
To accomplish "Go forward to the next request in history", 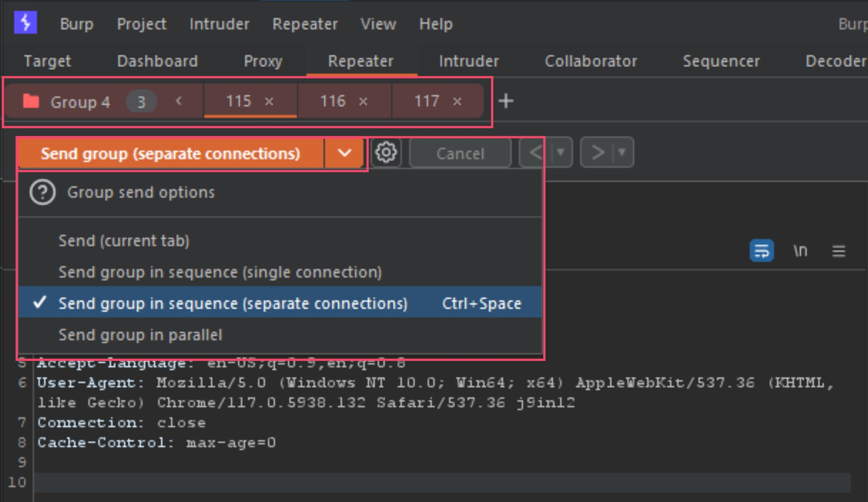I will click(x=597, y=152).
